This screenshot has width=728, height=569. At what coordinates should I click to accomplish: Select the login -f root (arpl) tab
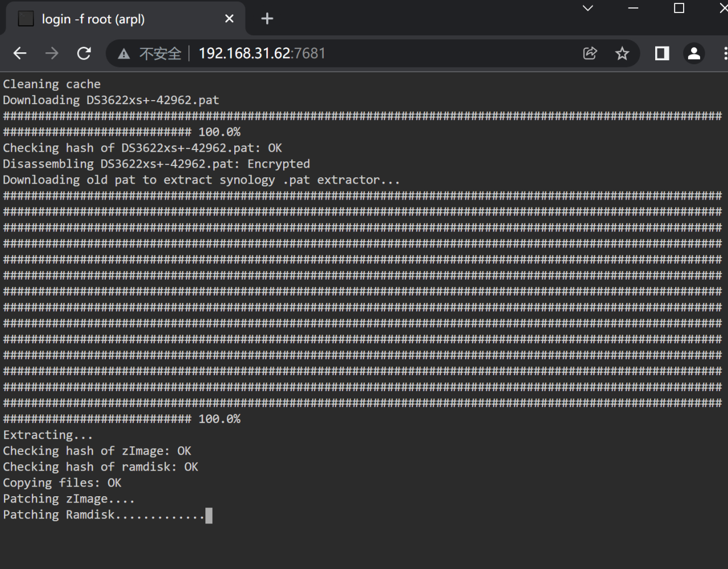[114, 19]
